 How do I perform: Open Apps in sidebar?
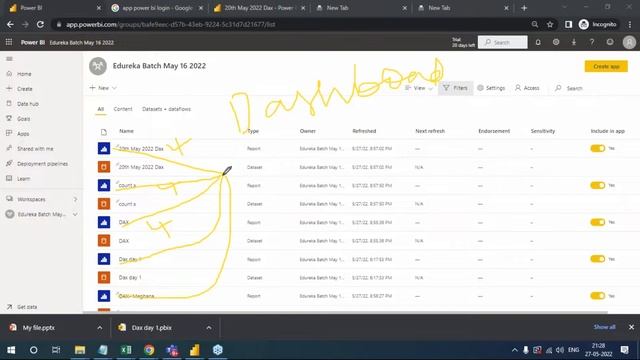pyautogui.click(x=23, y=133)
